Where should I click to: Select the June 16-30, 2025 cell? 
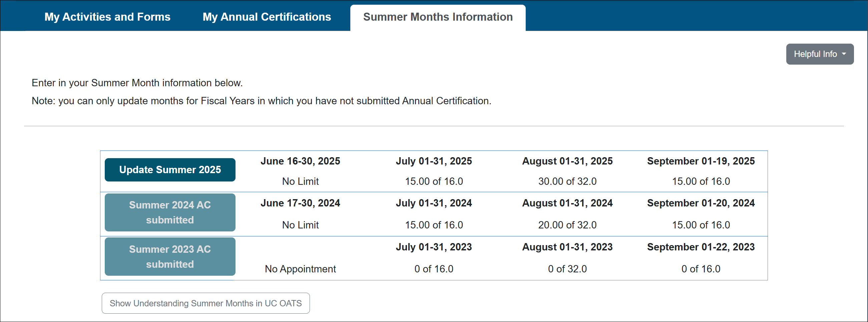(300, 161)
